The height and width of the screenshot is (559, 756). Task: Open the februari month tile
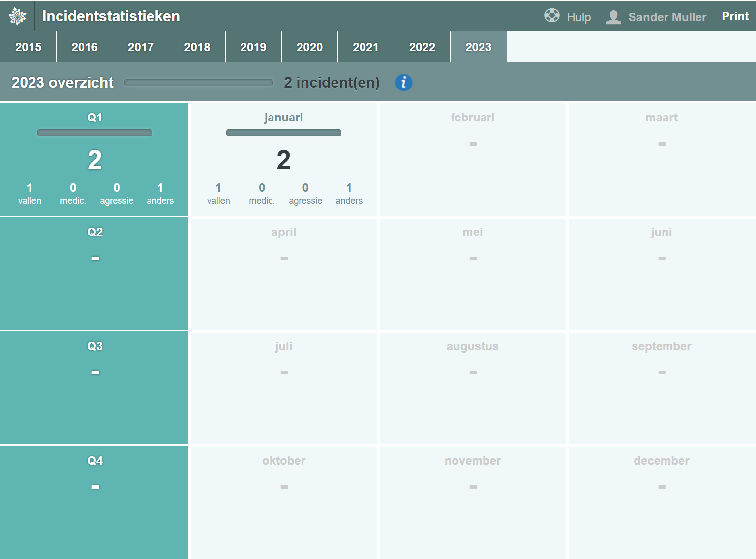[472, 159]
